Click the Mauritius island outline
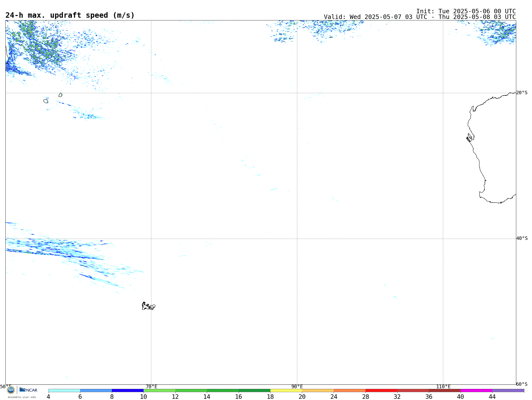The width and height of the screenshot is (532, 400). [60, 95]
